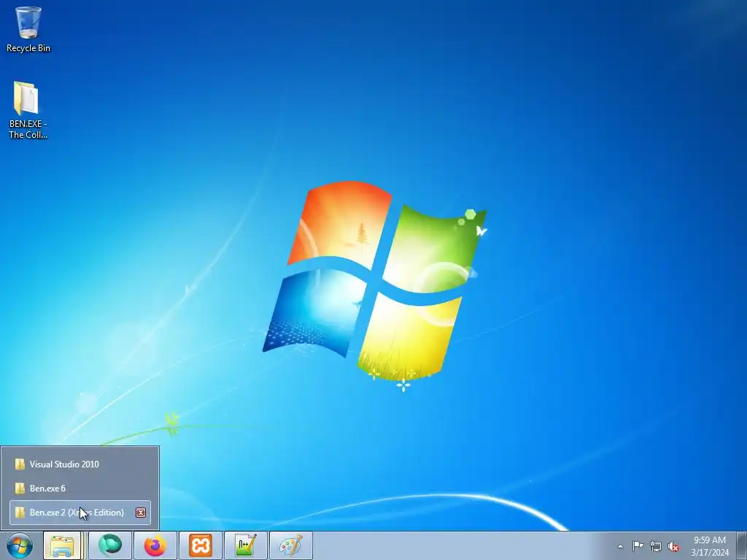The height and width of the screenshot is (560, 747).
Task: Open Notepad++ from the taskbar
Action: [x=246, y=545]
